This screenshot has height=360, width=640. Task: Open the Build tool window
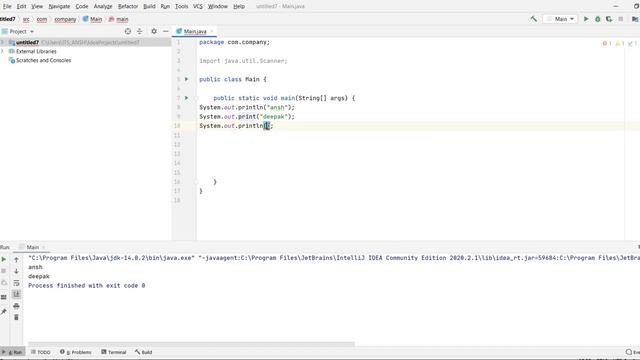point(144,352)
